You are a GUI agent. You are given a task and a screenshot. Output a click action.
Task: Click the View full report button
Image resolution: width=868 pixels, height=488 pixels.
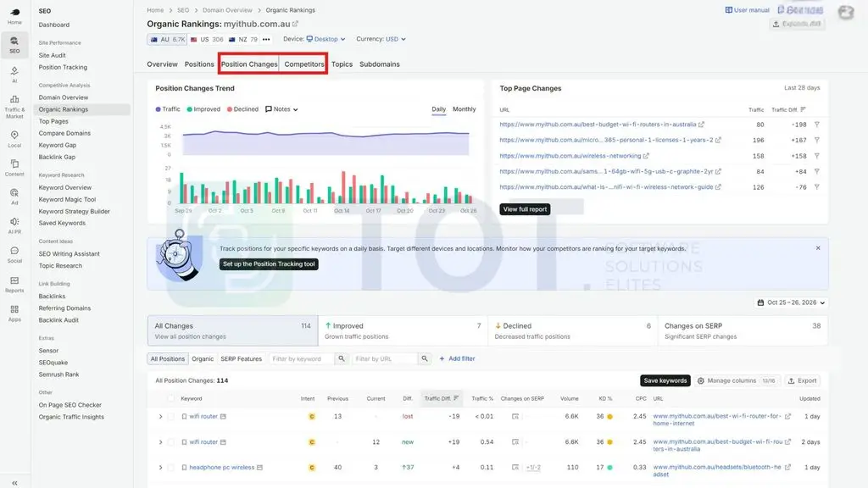tap(525, 209)
